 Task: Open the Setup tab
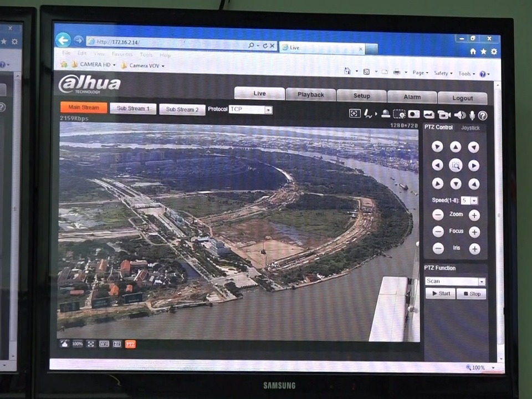click(x=361, y=96)
